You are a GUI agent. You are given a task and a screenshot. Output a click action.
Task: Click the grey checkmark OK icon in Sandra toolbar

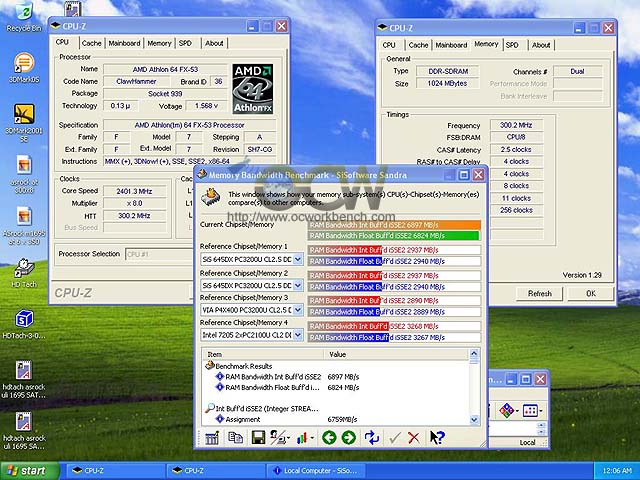394,438
